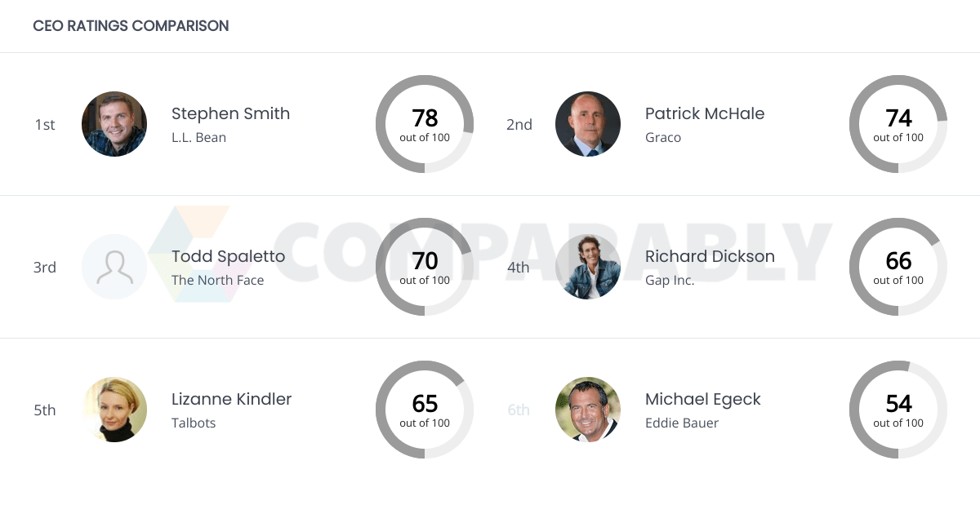The height and width of the screenshot is (514, 980).
Task: Click Stephen Smith's profile photo
Action: coord(114,124)
